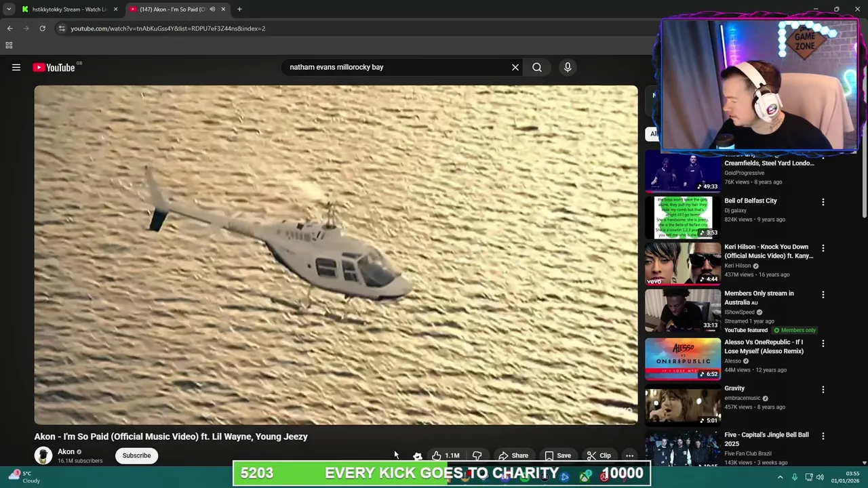Open the browser apps grid shortcut
Image resolution: width=868 pixels, height=488 pixels.
(9, 45)
